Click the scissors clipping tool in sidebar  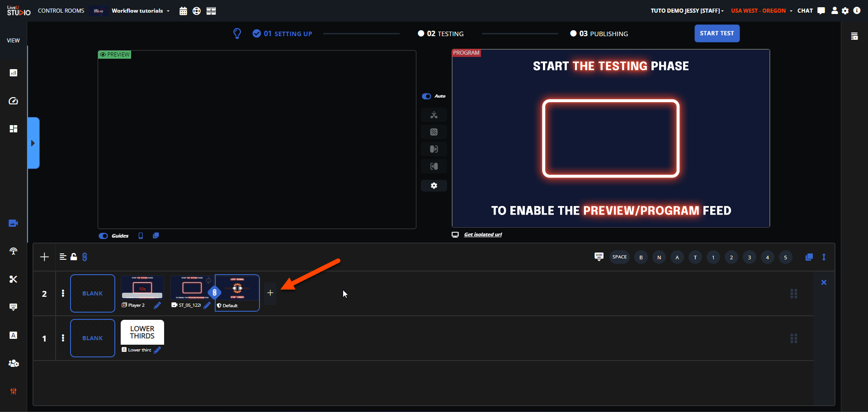click(14, 279)
